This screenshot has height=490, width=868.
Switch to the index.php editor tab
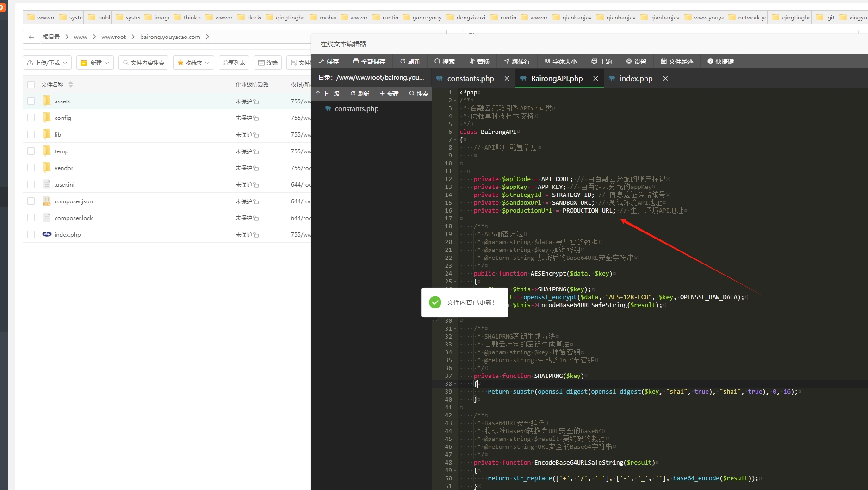coord(636,79)
